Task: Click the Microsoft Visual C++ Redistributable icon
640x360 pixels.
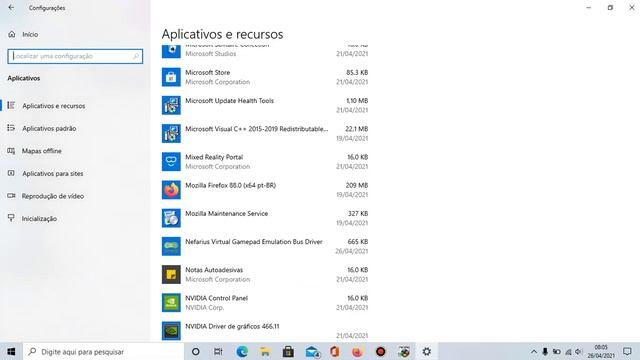Action: 171,133
